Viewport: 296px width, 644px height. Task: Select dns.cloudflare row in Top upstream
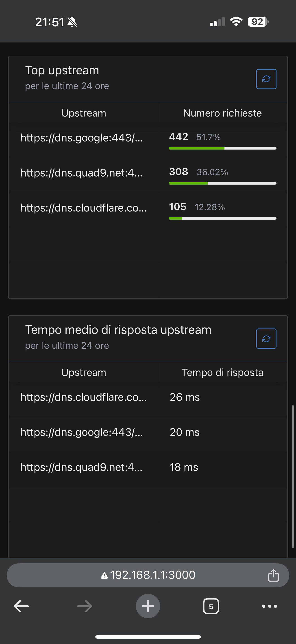[148, 210]
